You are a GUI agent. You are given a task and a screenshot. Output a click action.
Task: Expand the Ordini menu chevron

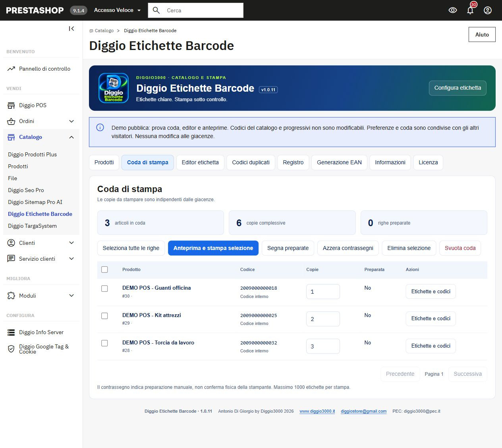(x=71, y=121)
